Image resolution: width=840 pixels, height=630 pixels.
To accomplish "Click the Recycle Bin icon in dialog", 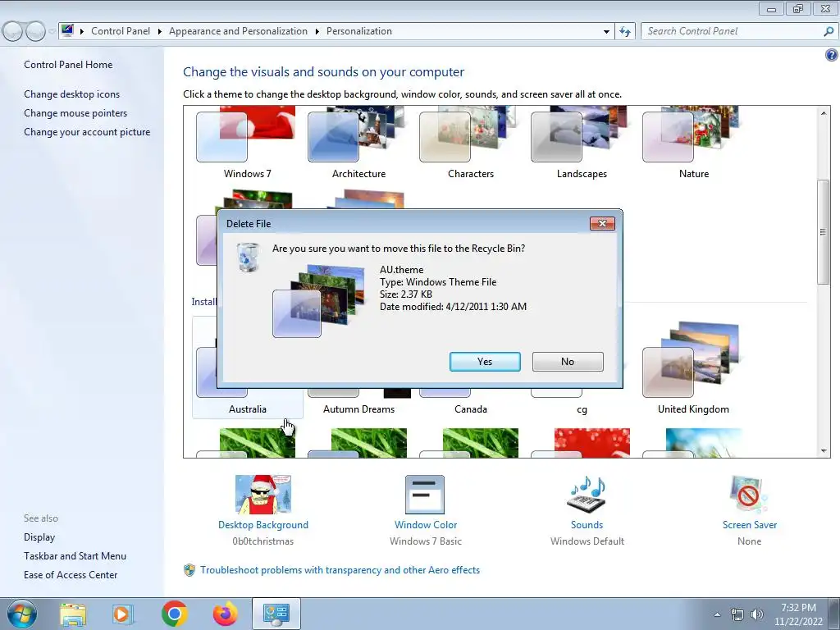I will click(x=248, y=257).
